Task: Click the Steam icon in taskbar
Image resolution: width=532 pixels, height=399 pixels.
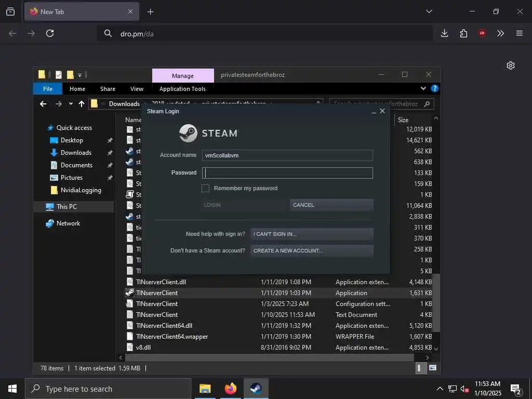Action: click(256, 389)
